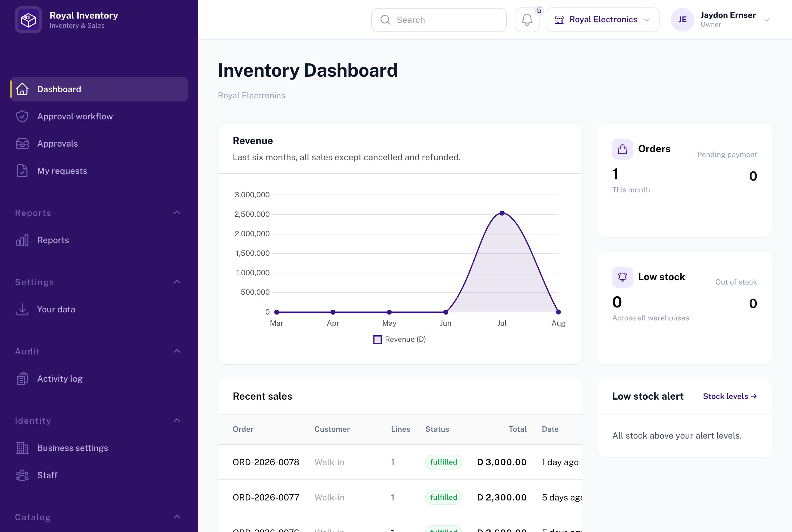The height and width of the screenshot is (532, 792).
Task: Click the Date column header
Action: coord(550,429)
